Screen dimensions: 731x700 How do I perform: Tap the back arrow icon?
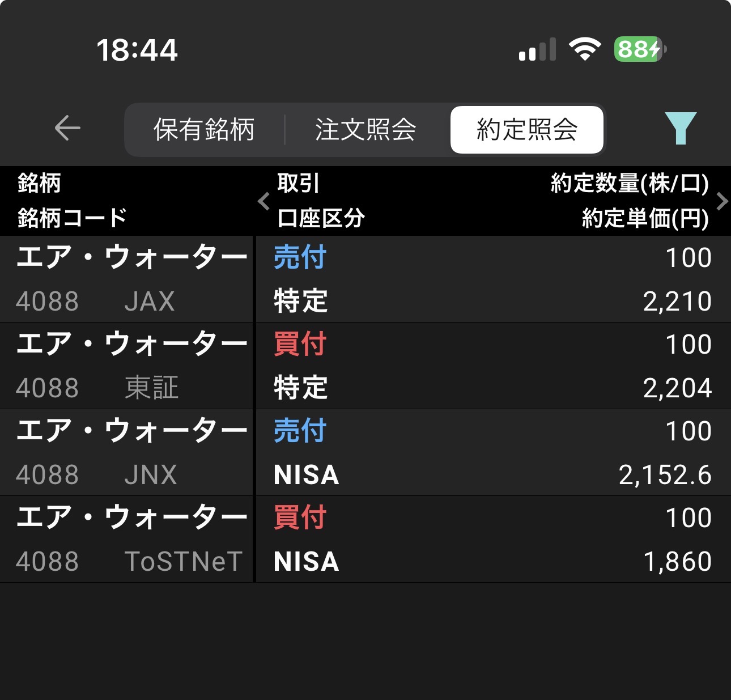coord(67,128)
